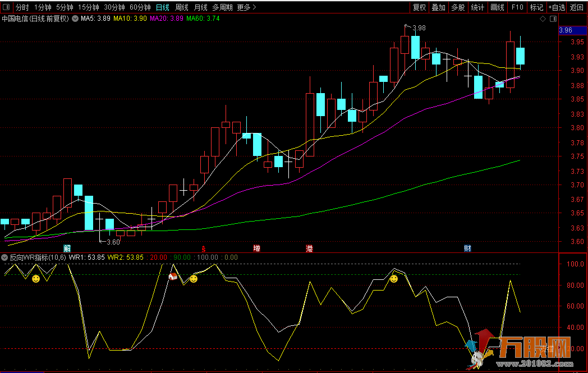Screen dimensions: 588x373
Task: Open the 财 financial report marker
Action: click(x=467, y=248)
